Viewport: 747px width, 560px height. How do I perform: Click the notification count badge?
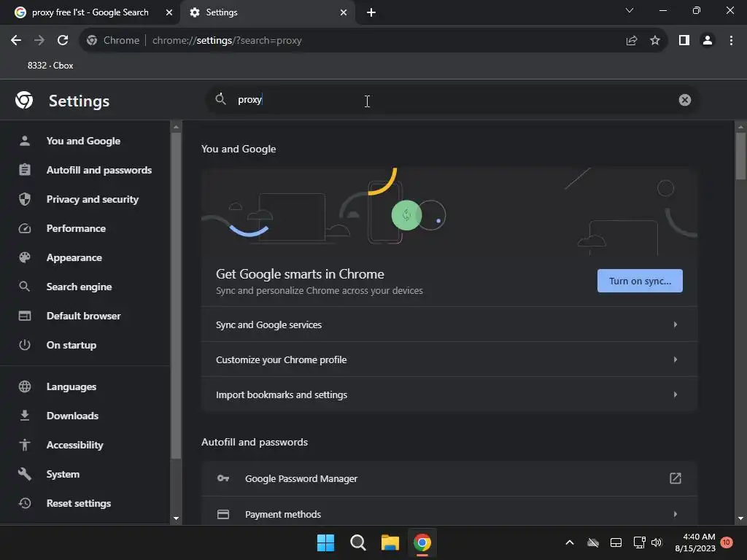click(727, 542)
